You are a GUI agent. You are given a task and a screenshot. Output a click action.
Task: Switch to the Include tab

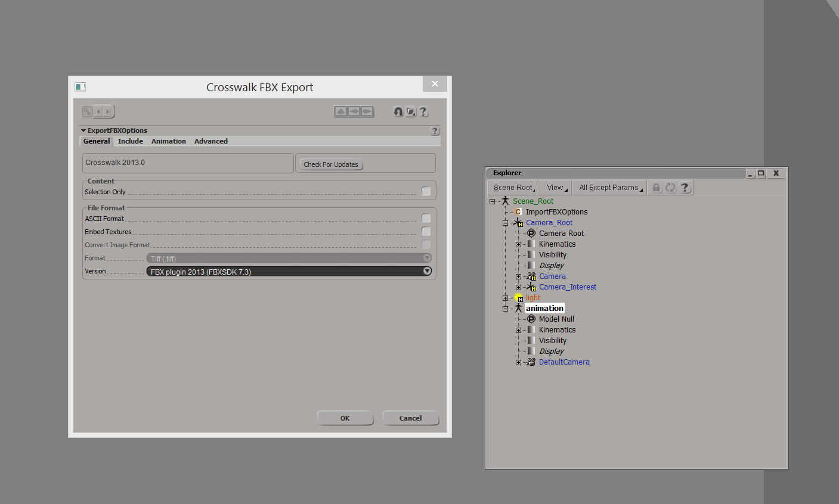pos(131,141)
